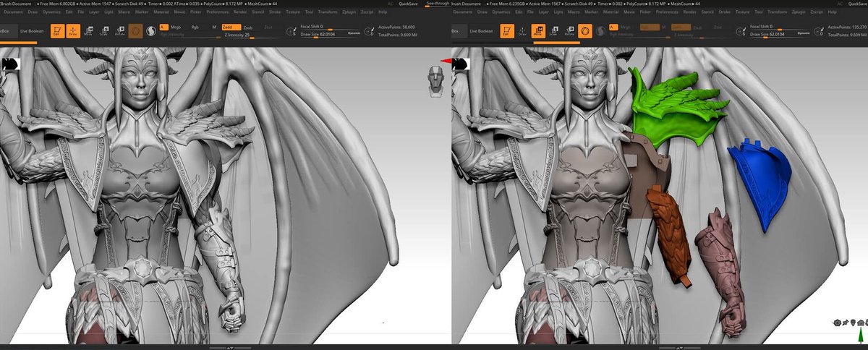Adjust Focal Shift slider in right window
Screen dimensions: 868x350
[x=780, y=27]
